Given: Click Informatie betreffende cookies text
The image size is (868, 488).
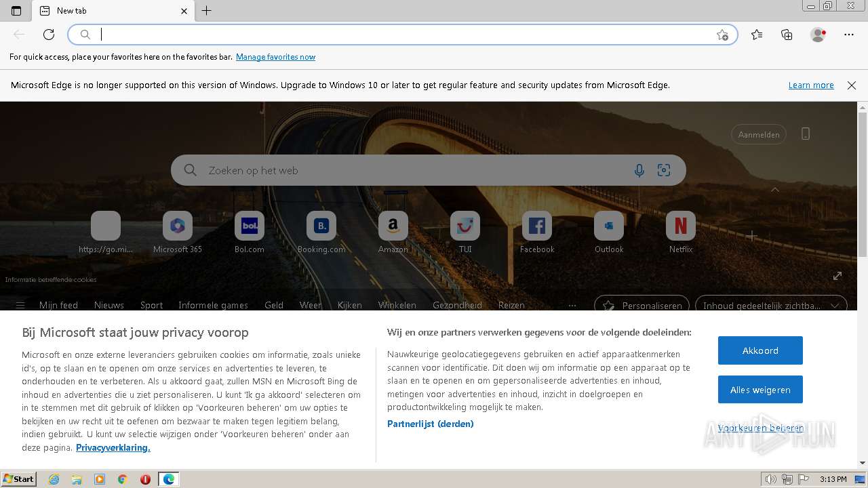Looking at the screenshot, I should 51,279.
